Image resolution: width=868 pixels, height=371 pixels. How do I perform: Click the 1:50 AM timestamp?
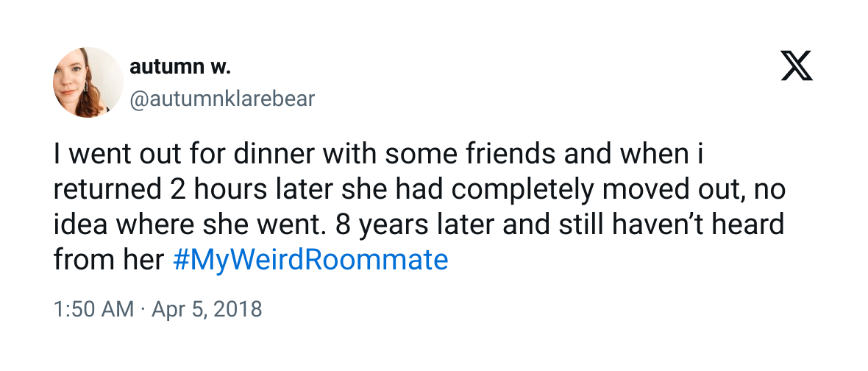click(x=93, y=309)
